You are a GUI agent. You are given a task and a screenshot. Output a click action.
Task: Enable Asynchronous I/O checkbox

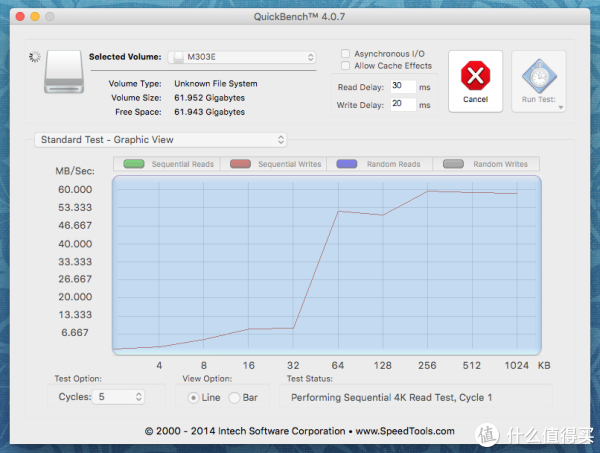(x=345, y=54)
